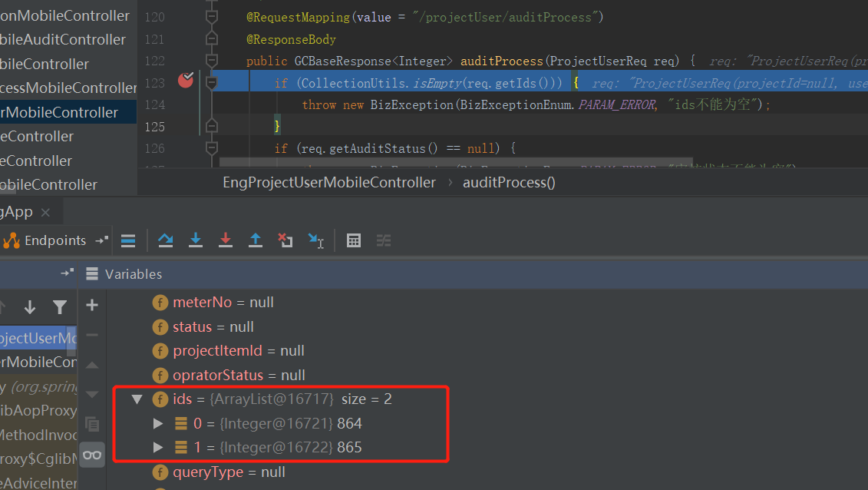Click Frames panel vertical scrollbar
The height and width of the screenshot is (490, 868).
tap(72, 341)
